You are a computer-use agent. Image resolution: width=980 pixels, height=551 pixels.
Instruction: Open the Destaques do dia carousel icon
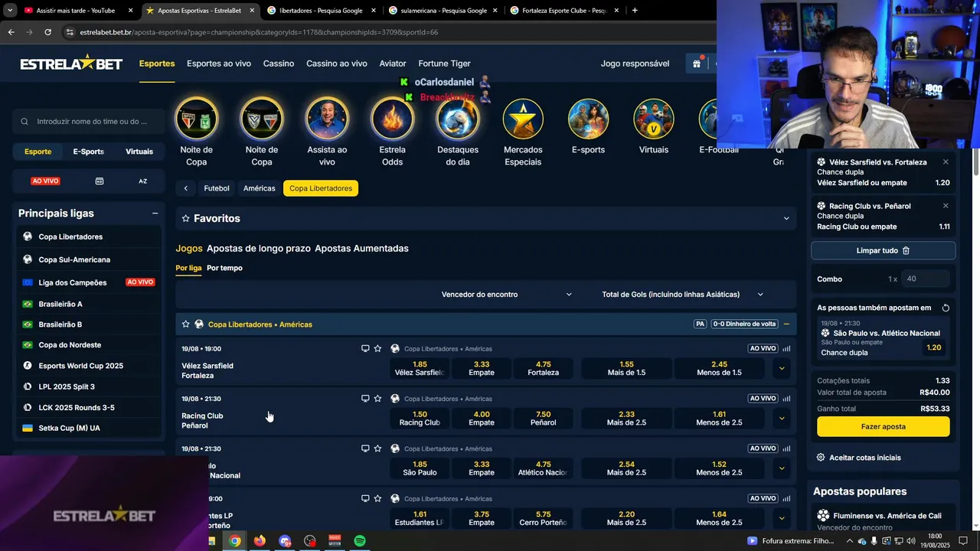pyautogui.click(x=458, y=119)
